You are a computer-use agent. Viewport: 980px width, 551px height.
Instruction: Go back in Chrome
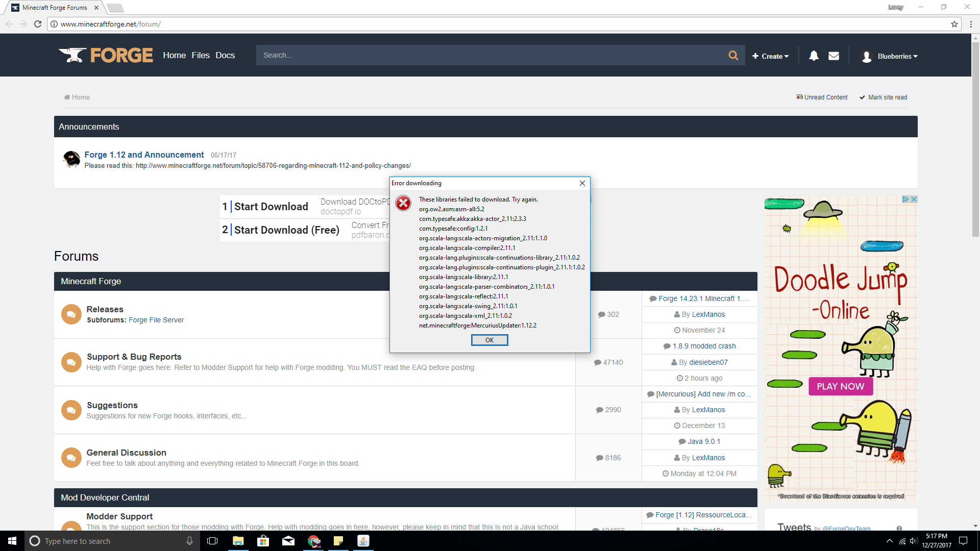9,24
